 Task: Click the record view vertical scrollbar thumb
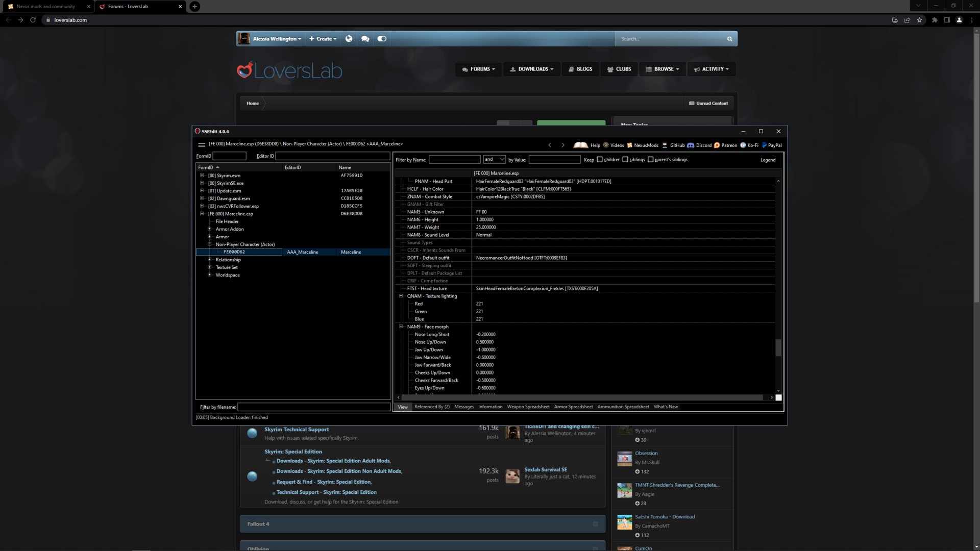coord(778,347)
